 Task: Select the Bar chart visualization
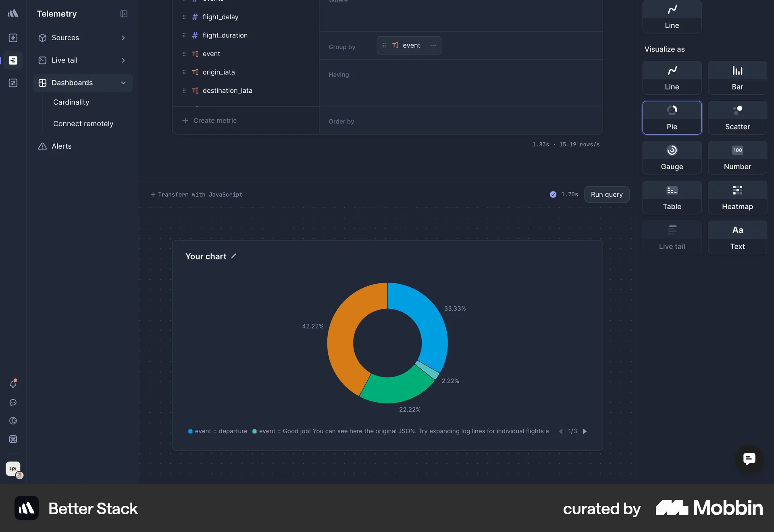(737, 78)
